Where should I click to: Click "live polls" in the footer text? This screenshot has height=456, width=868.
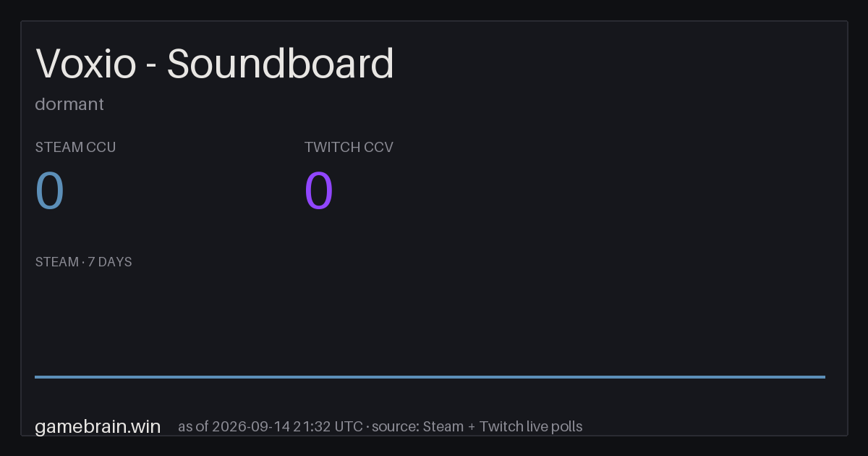pos(554,426)
